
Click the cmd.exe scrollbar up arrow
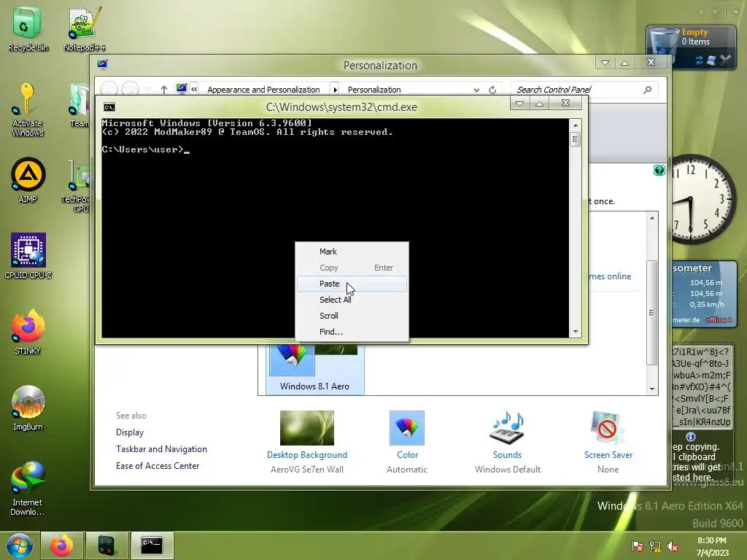click(576, 125)
